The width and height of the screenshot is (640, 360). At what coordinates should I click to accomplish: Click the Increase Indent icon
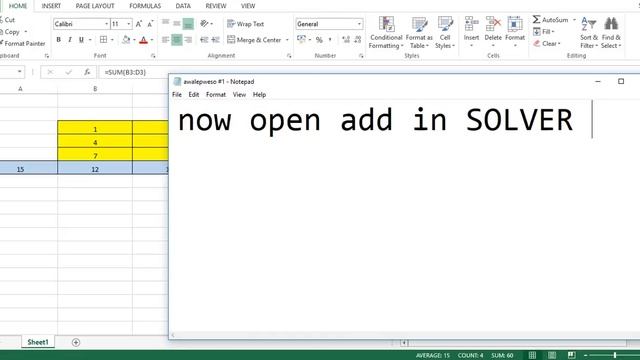216,40
